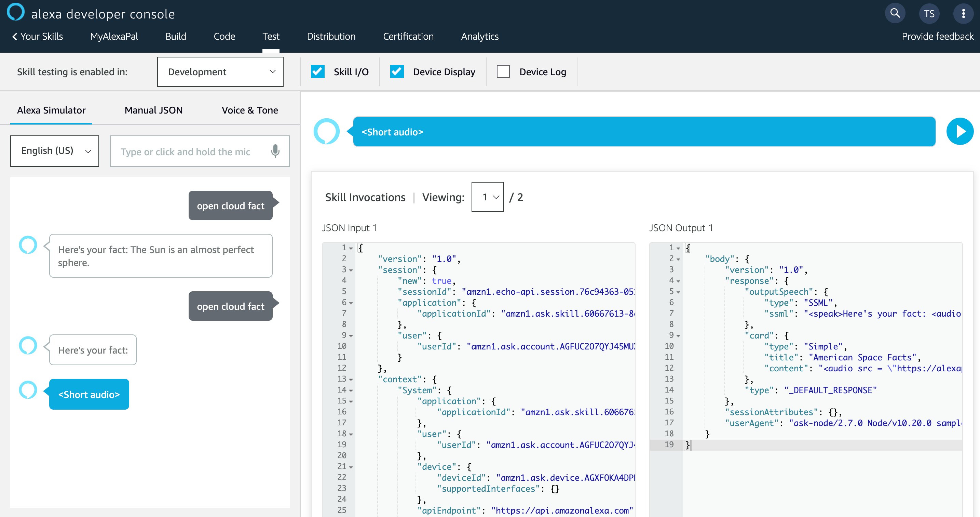Open the English (US) language dropdown
Screen dimensions: 980x517
[55, 151]
